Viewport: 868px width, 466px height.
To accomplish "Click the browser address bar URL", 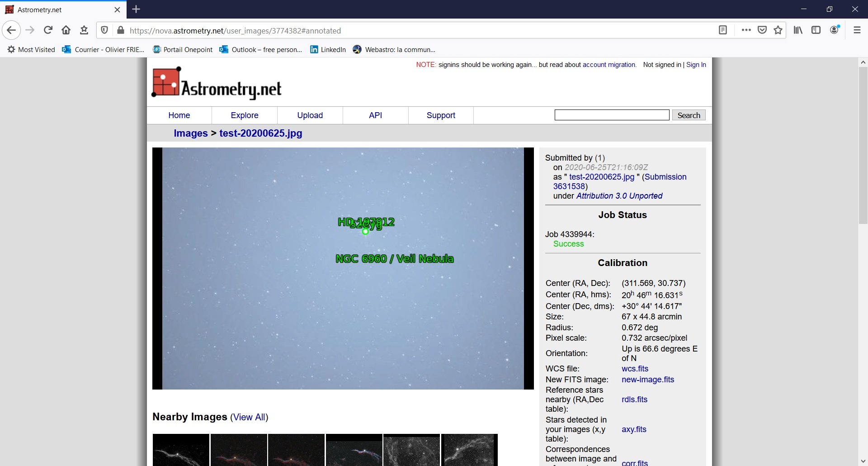I will click(x=235, y=30).
